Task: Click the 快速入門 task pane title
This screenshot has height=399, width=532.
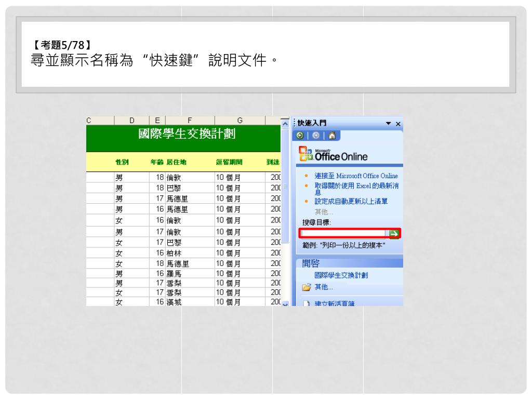Action: click(x=312, y=123)
